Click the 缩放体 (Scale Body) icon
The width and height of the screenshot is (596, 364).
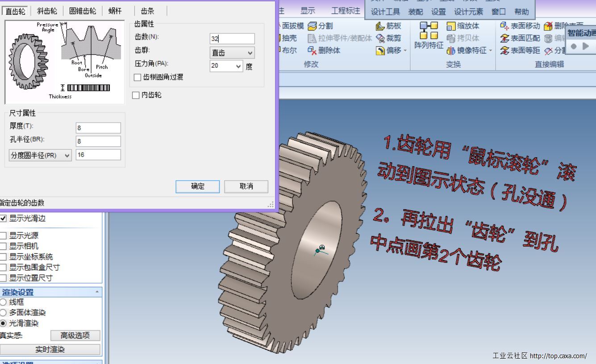[x=451, y=26]
